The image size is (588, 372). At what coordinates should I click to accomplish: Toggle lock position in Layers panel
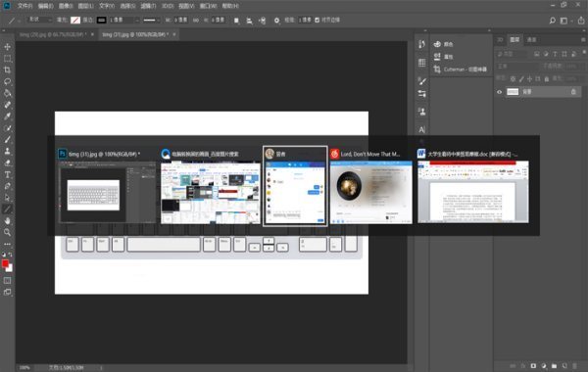pyautogui.click(x=529, y=78)
